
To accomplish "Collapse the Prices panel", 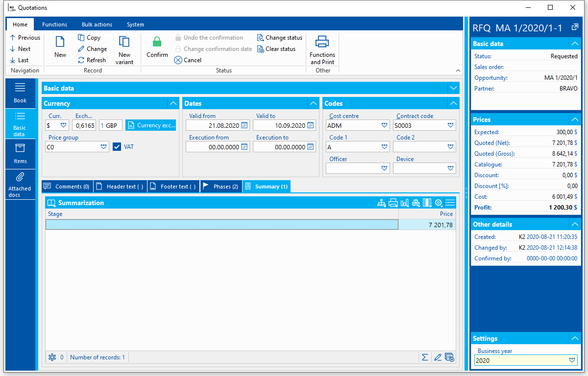I will pos(575,119).
